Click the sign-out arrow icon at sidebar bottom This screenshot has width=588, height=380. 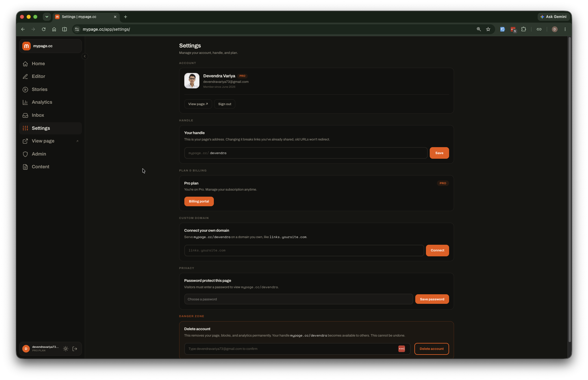75,349
